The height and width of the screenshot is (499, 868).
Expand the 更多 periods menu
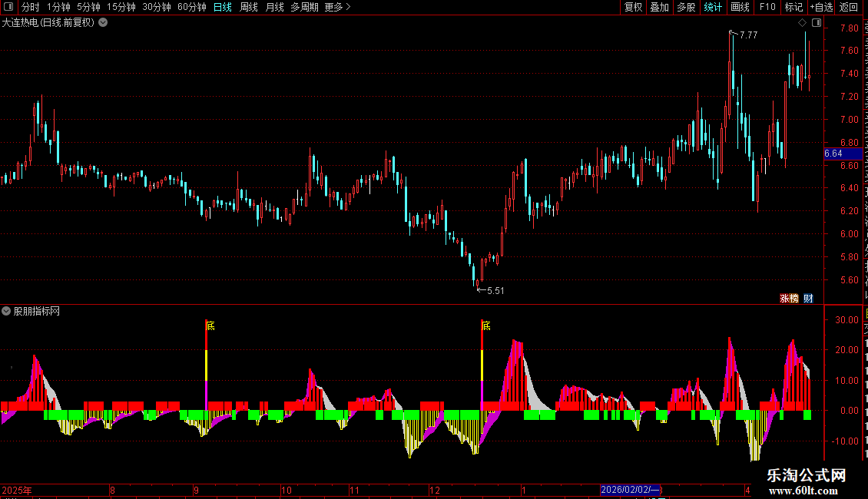pyautogui.click(x=337, y=7)
